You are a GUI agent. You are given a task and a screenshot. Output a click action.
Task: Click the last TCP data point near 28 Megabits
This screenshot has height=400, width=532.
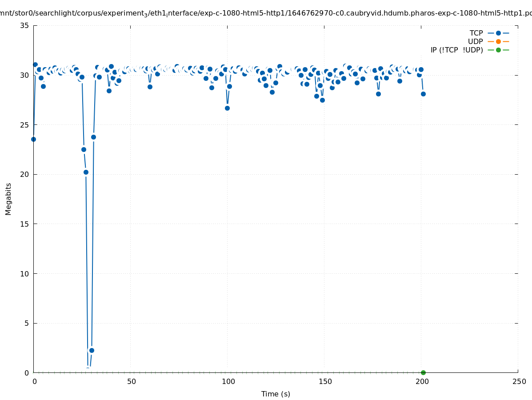[x=423, y=94]
